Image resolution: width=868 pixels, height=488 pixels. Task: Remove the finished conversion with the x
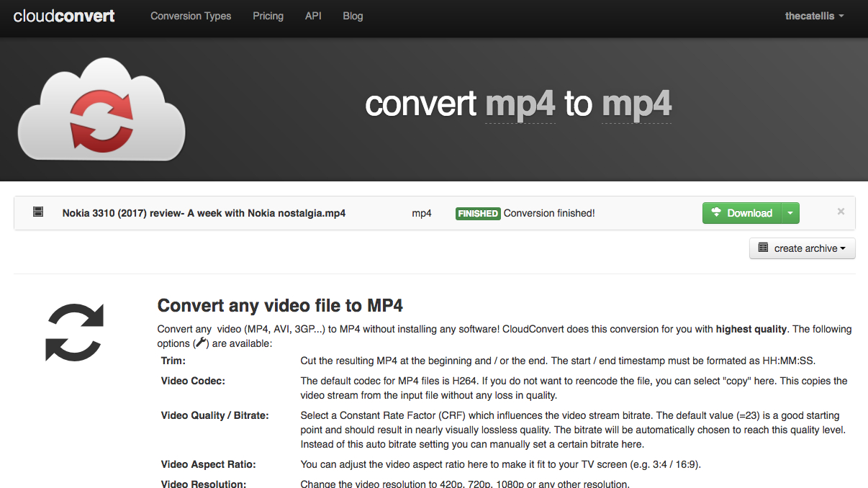click(841, 212)
